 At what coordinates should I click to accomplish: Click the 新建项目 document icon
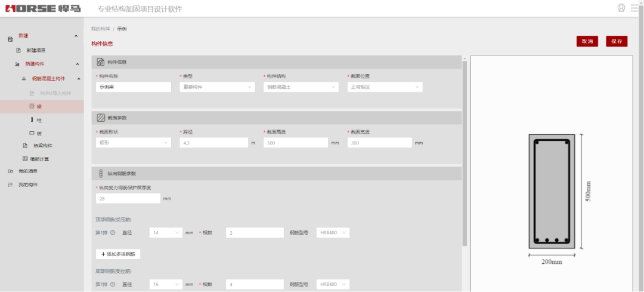(x=18, y=50)
